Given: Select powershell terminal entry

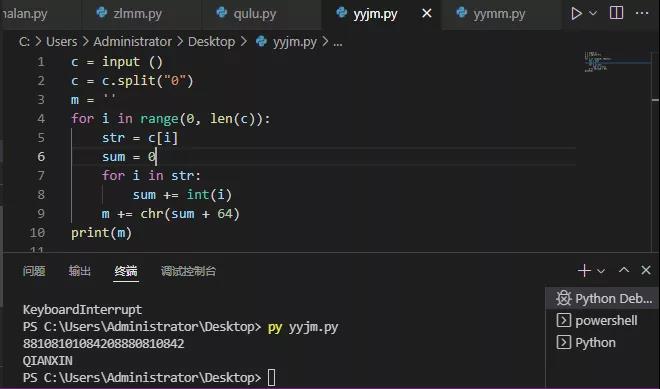Looking at the screenshot, I should 602,320.
